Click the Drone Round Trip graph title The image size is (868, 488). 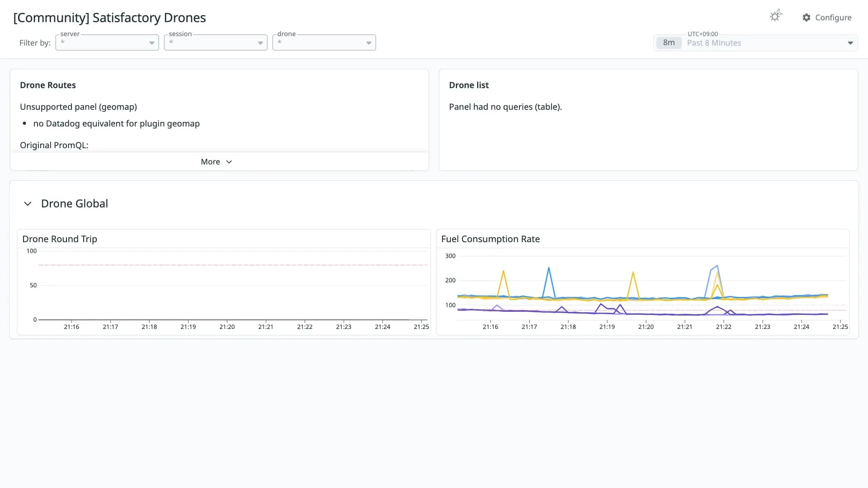coord(60,239)
